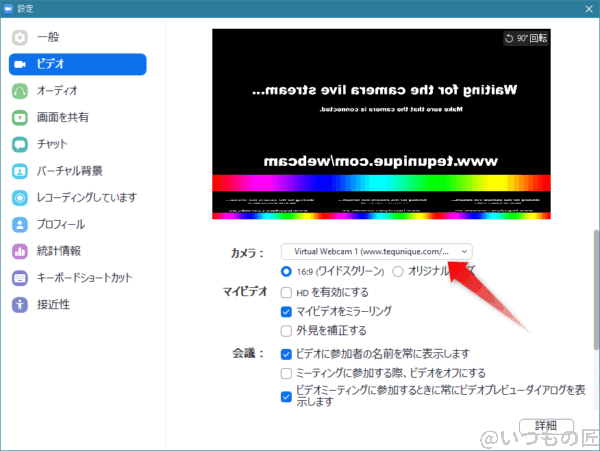This screenshot has height=451, width=600.
Task: Select 16:9 (ワイドスクリーン) radio button
Action: click(286, 272)
